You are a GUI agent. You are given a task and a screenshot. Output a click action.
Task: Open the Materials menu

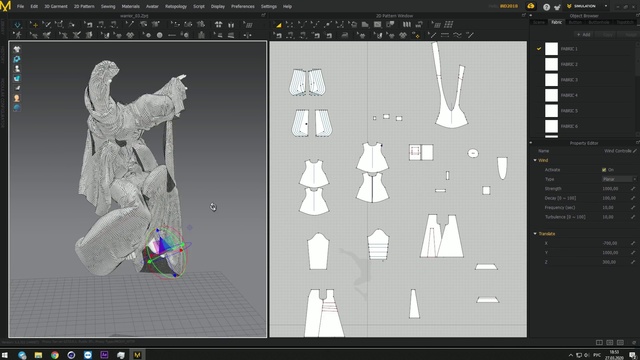(131, 7)
